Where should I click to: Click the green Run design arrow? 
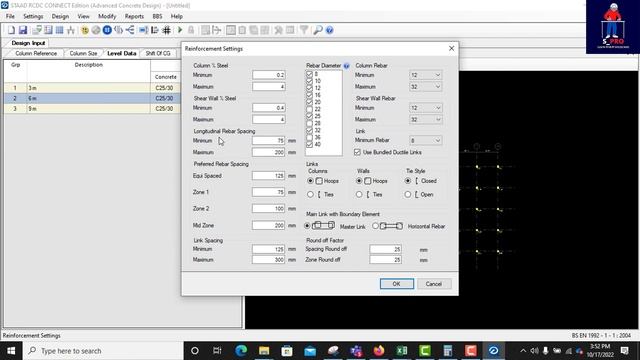tap(180, 30)
